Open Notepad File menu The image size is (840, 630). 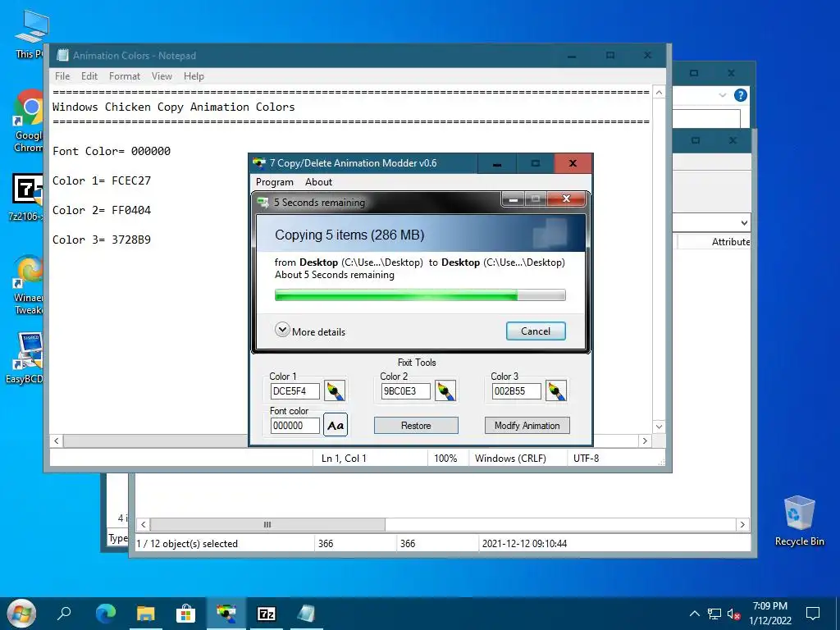62,76
